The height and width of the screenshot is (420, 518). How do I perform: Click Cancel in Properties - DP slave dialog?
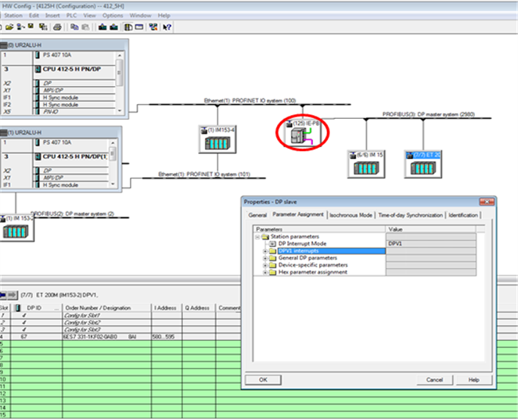tap(434, 379)
